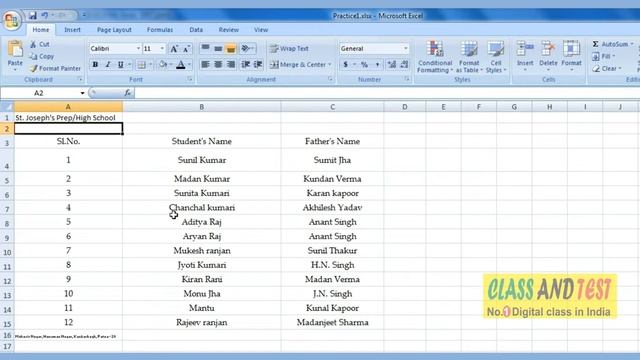This screenshot has width=640, height=360.
Task: Open Alignment dialog launcher
Action: pyautogui.click(x=330, y=80)
